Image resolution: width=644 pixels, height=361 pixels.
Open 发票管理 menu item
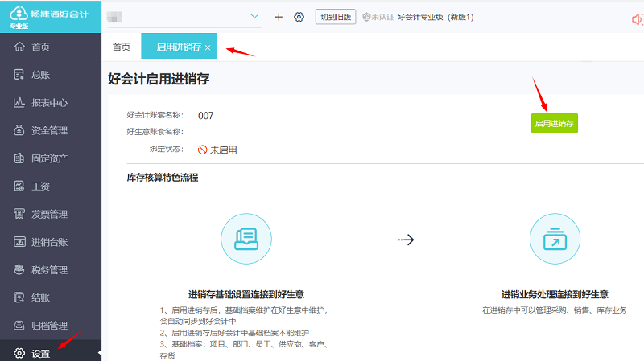coord(51,214)
